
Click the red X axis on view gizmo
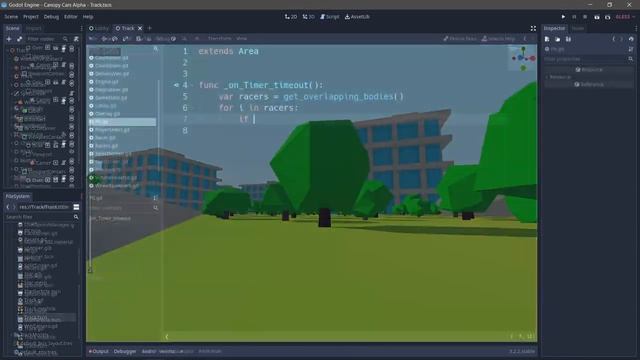pos(532,59)
